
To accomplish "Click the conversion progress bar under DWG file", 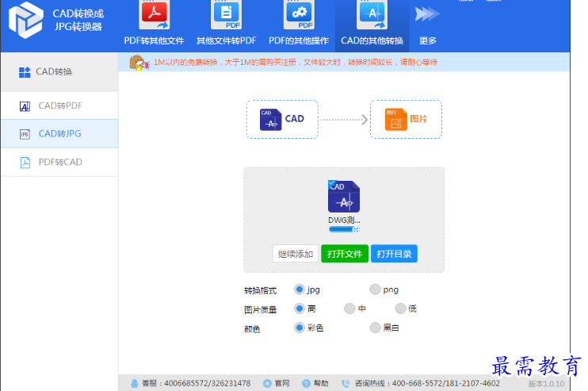I will pyautogui.click(x=342, y=229).
